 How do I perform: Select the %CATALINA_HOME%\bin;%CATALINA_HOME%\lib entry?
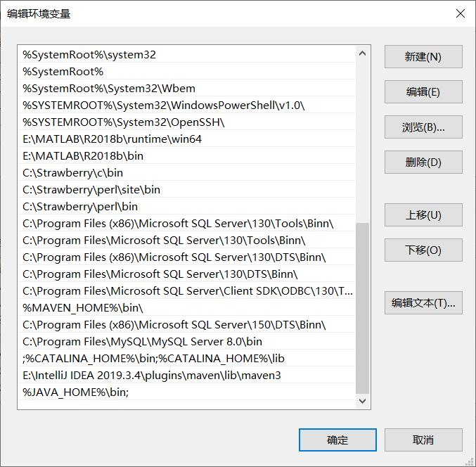coord(186,358)
